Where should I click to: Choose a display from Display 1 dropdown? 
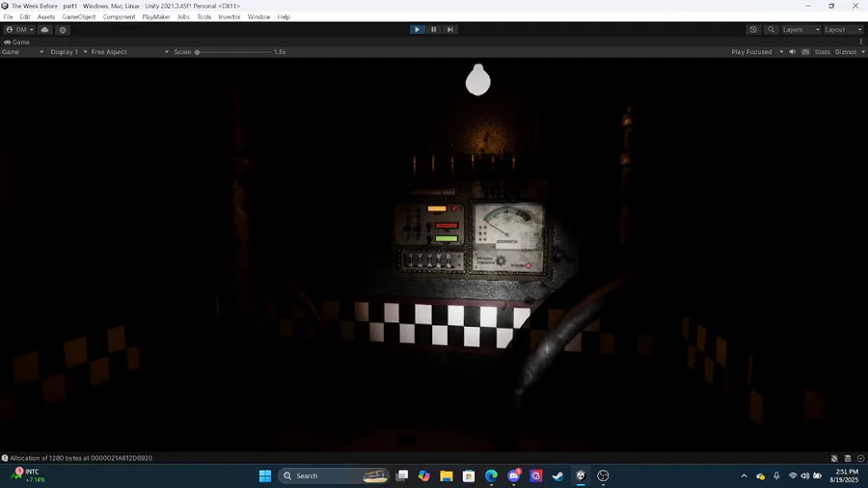tap(68, 52)
